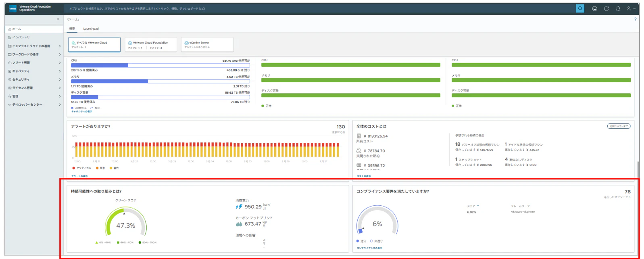644x259 pixels.
Task: Expand デベロッパー センター menu
Action: 60,104
